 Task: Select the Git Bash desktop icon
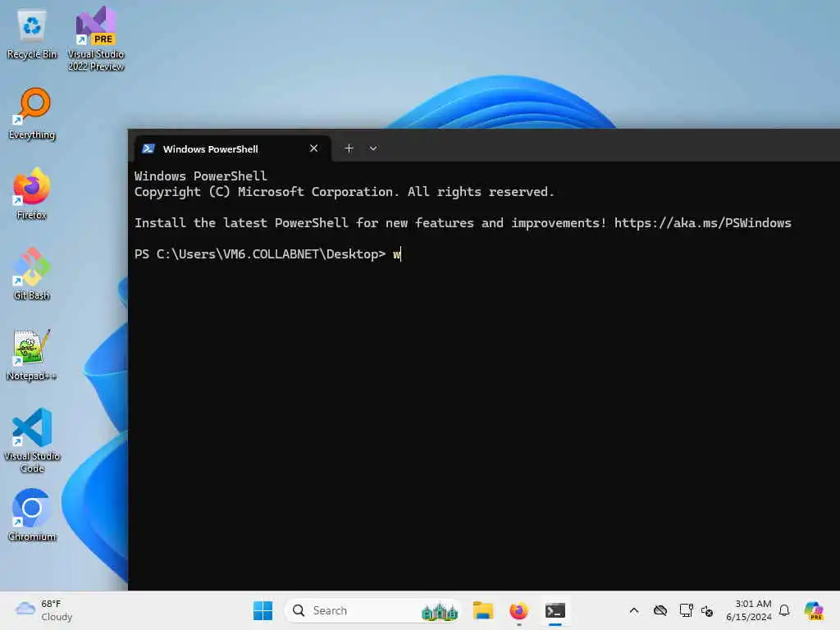coord(32,274)
